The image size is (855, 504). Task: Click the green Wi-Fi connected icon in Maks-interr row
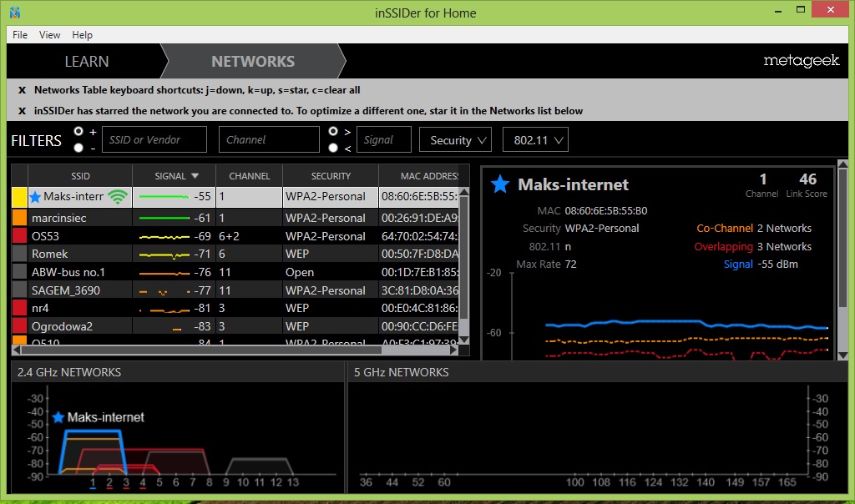point(117,197)
